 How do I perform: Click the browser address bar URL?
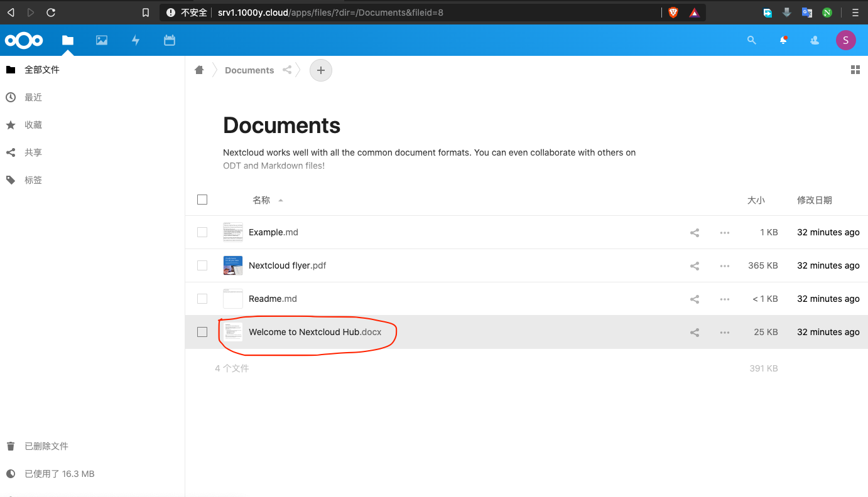point(330,12)
